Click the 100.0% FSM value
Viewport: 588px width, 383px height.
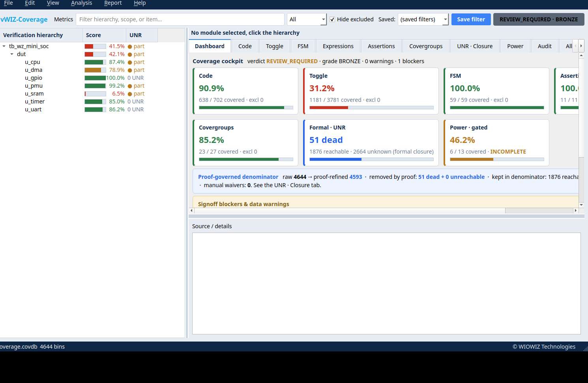[465, 88]
